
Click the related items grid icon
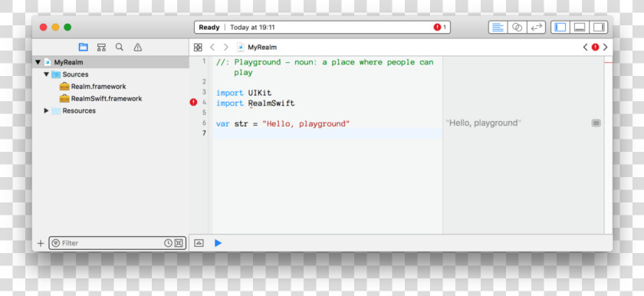pyautogui.click(x=198, y=48)
